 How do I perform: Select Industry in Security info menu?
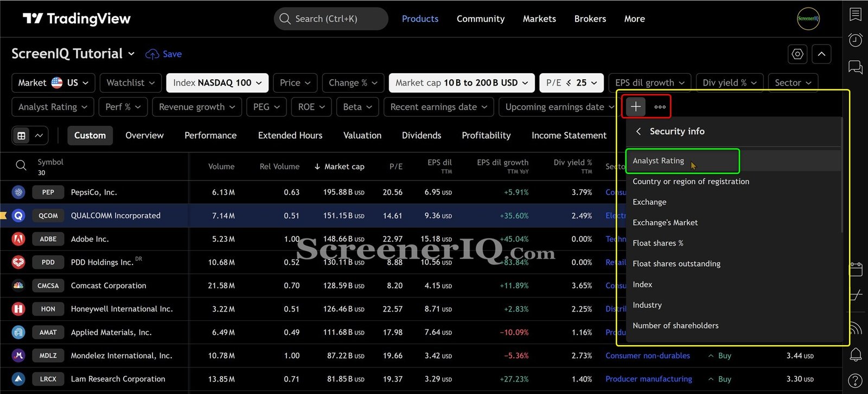click(x=733, y=305)
